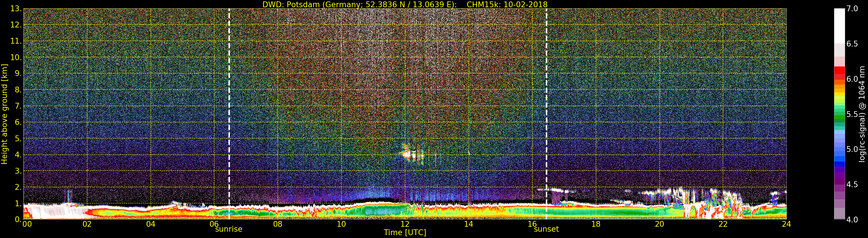868x238 pixels.
Task: Click the colorbar '5.0' tick value
Action: pos(852,149)
